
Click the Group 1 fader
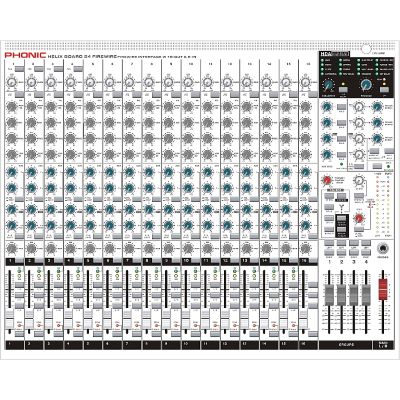coord(329,295)
